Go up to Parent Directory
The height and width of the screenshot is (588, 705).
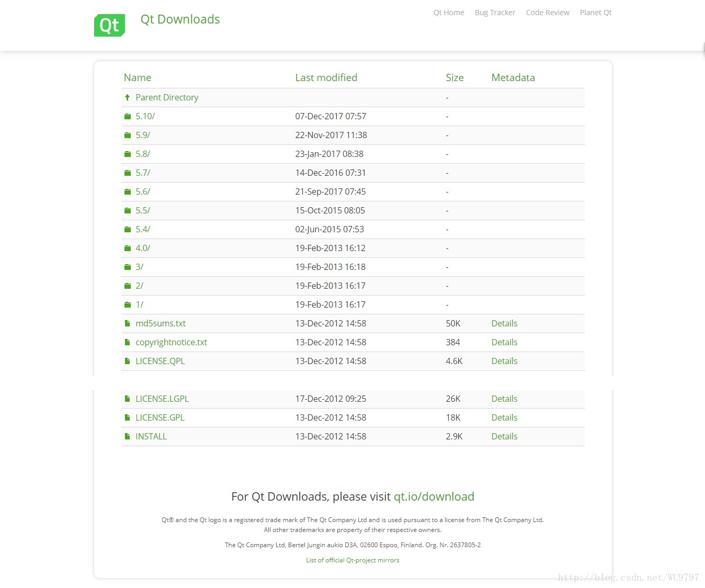[167, 97]
